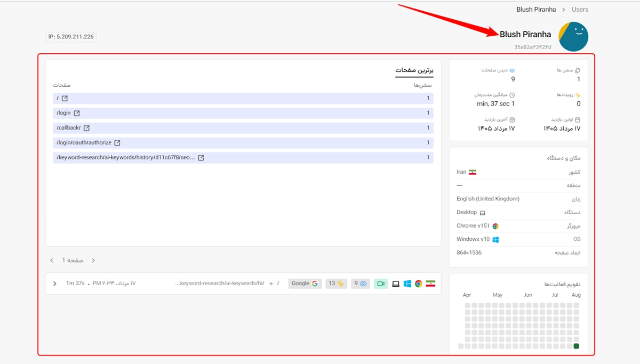Click the sessions icon next to سشن ها

pos(578,70)
